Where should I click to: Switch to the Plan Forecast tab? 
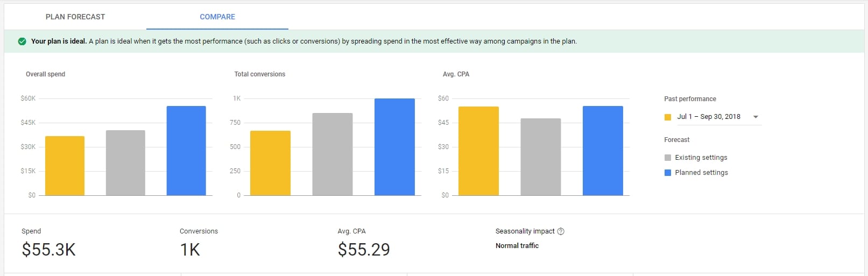[75, 17]
